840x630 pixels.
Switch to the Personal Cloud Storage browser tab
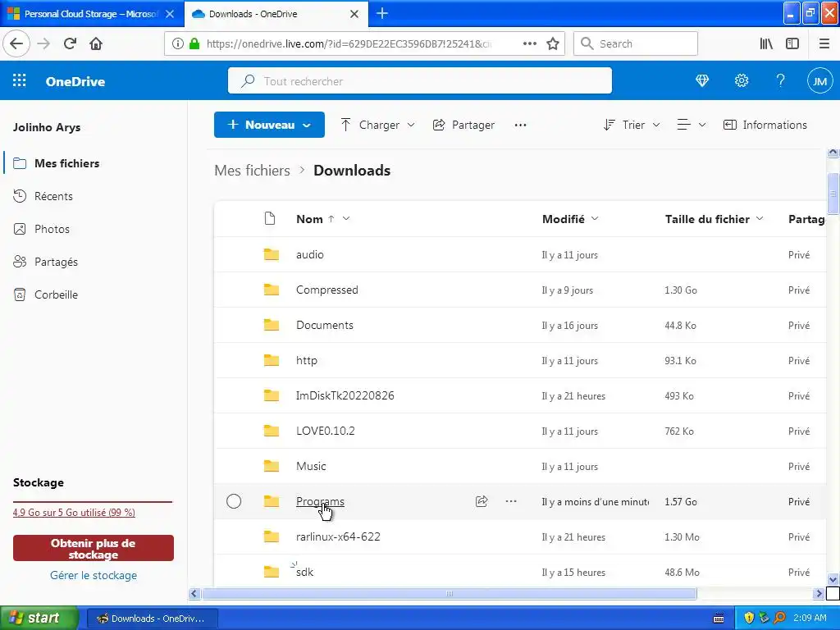(x=91, y=14)
